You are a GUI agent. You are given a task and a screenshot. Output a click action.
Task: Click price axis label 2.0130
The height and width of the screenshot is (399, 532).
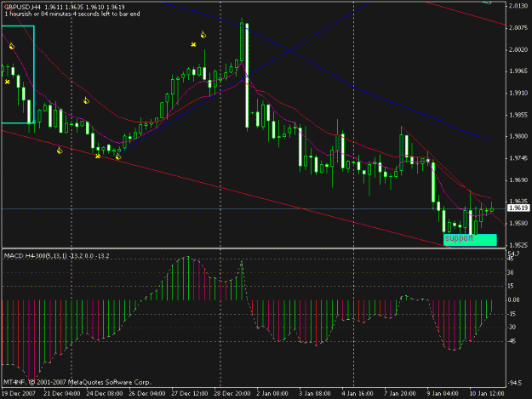[x=518, y=6]
